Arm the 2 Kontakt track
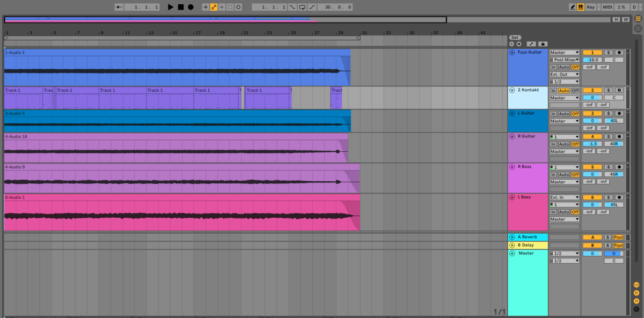644x318 pixels. pos(619,90)
